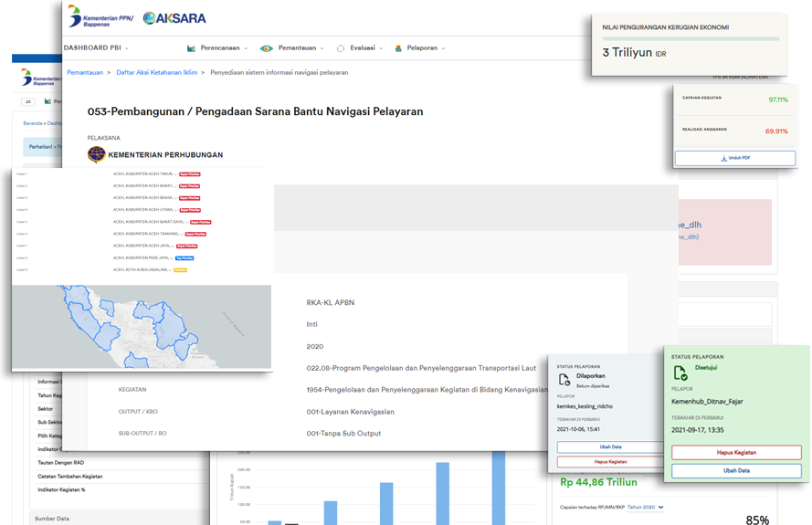This screenshot has height=525, width=812.
Task: Click the Dilaporkan report status icon
Action: [565, 379]
